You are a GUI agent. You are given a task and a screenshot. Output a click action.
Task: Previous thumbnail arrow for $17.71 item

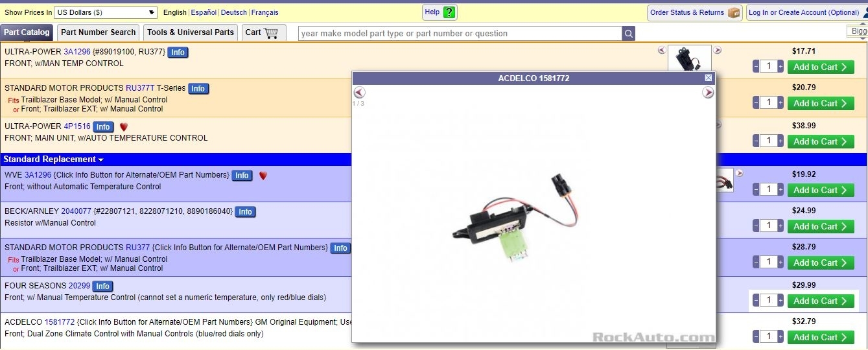point(662,50)
